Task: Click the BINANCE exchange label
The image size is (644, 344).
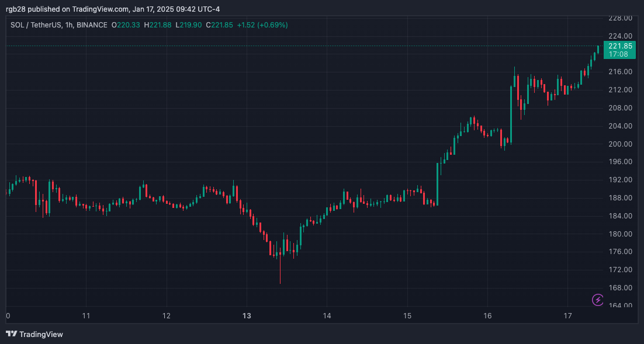Action: point(92,25)
